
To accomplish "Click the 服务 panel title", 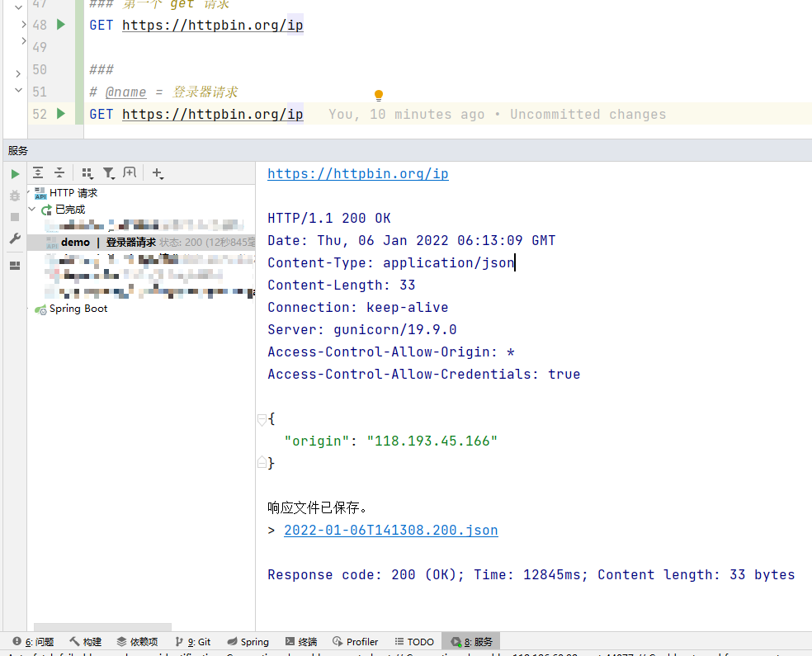I will pyautogui.click(x=17, y=151).
